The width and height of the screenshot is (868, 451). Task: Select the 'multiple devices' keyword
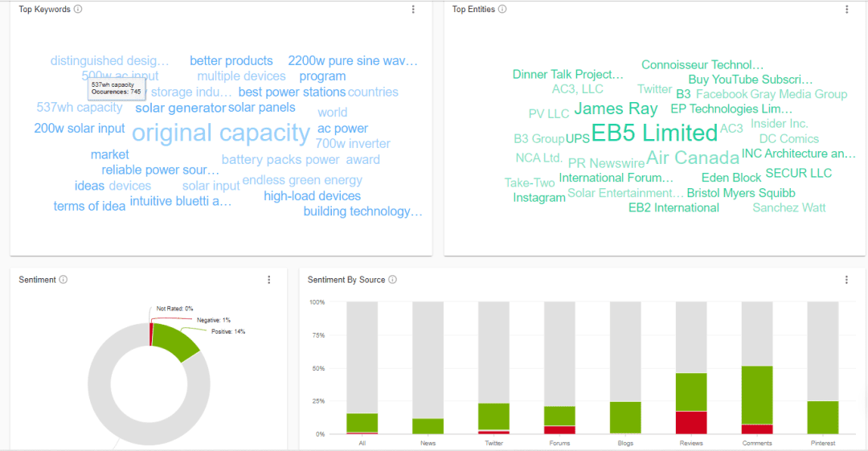241,76
